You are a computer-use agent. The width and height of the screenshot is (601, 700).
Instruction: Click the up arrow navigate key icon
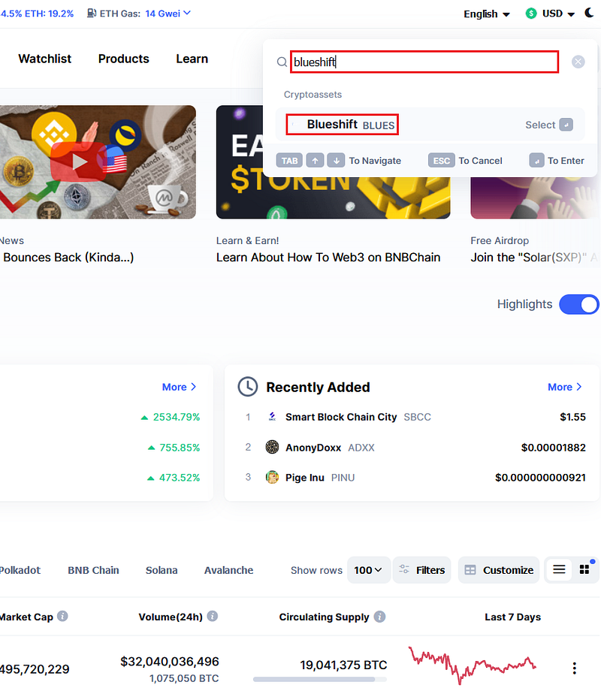pos(315,160)
